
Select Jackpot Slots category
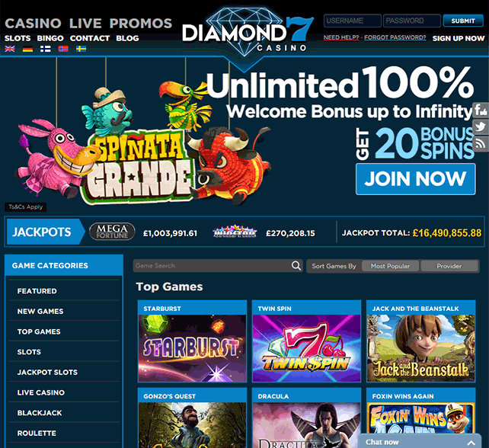(47, 372)
